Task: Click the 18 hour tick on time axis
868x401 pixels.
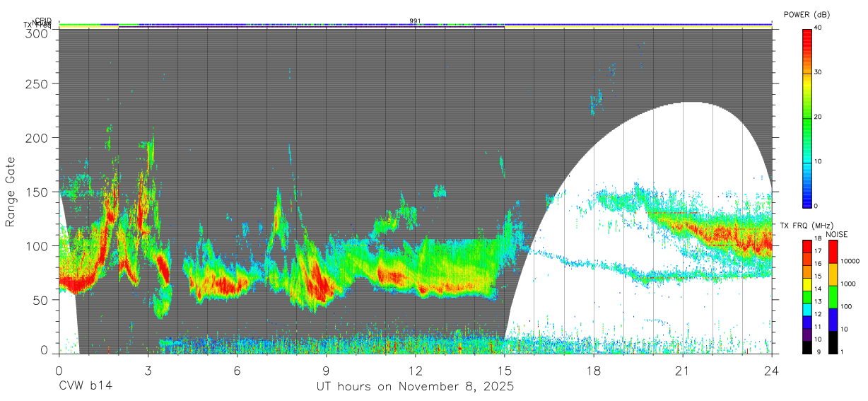Action: 593,370
